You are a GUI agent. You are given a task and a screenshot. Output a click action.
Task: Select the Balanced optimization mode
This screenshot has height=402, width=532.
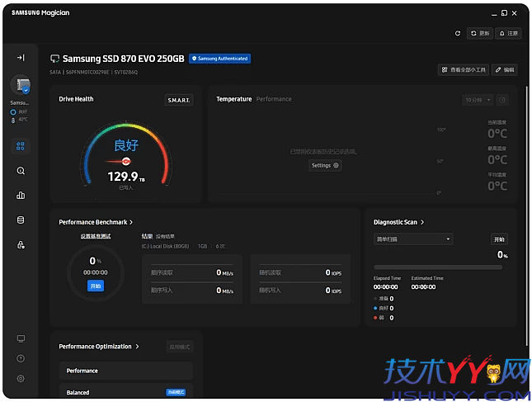click(x=126, y=392)
